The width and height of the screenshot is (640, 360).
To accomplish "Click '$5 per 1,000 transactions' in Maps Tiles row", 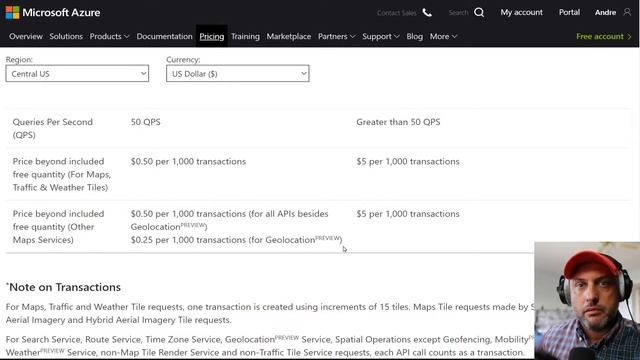I will point(408,161).
